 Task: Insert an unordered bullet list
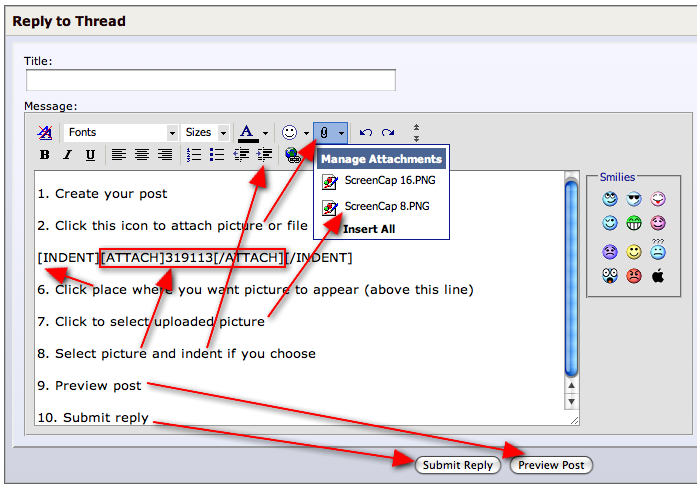point(217,155)
